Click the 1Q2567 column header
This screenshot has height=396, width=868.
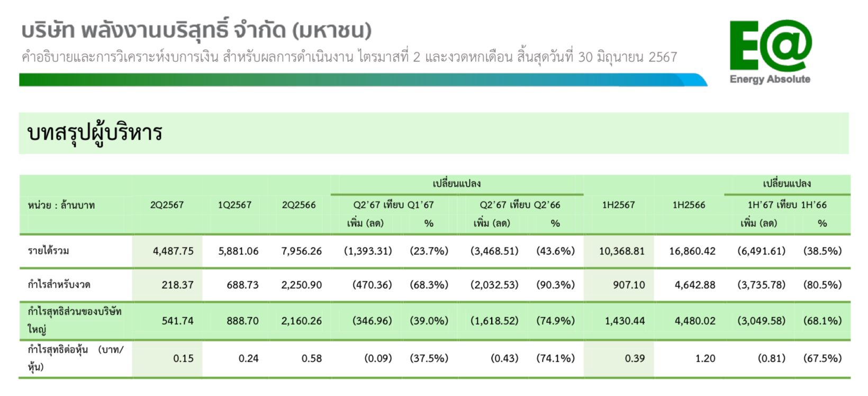[x=234, y=205]
